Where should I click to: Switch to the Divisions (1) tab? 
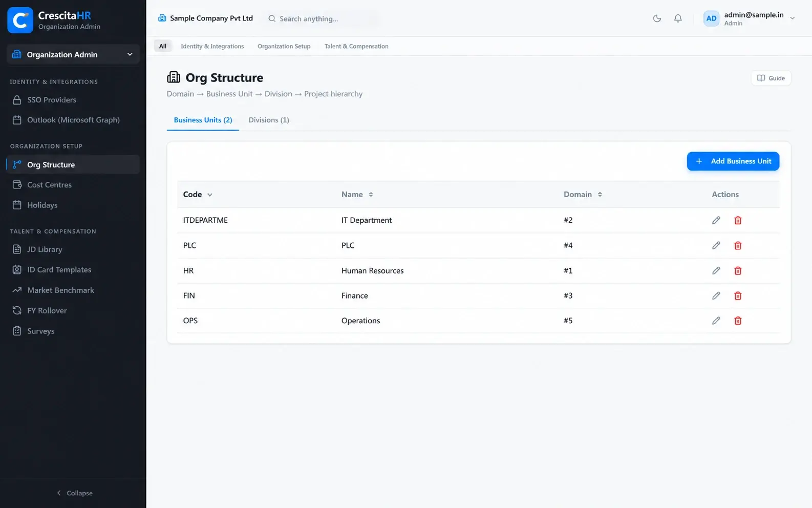pos(269,120)
